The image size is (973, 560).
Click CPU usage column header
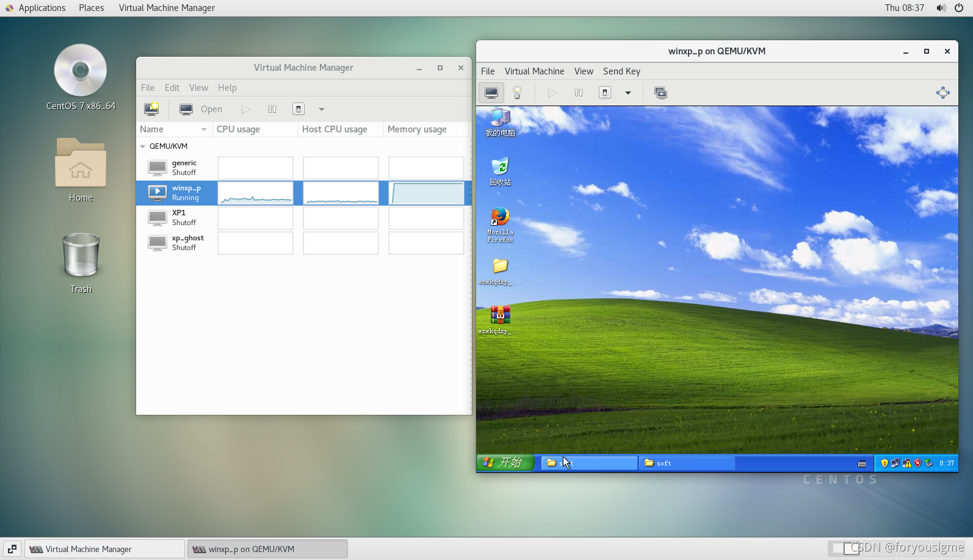coord(255,129)
